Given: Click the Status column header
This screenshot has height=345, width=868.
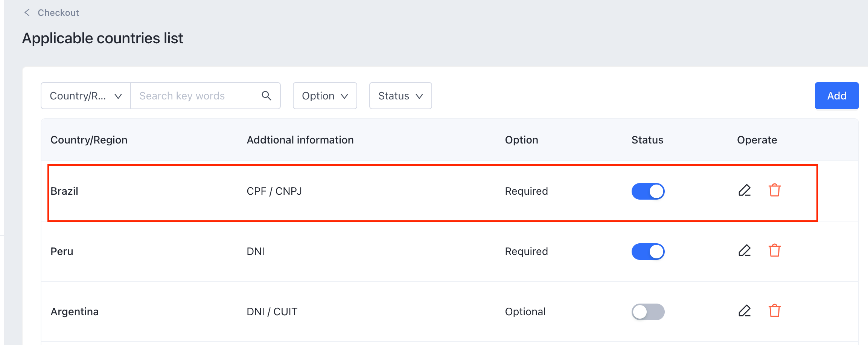Looking at the screenshot, I should (x=647, y=140).
